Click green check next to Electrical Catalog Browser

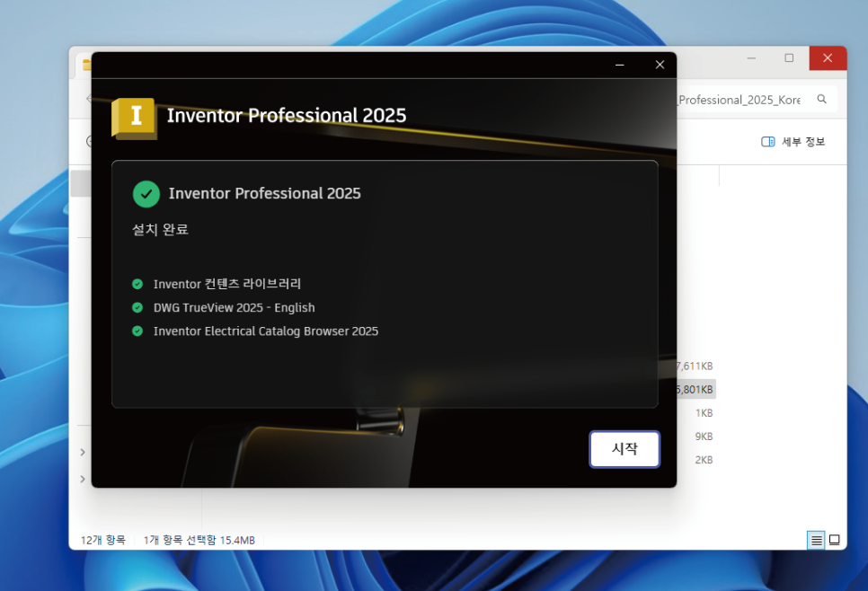[x=137, y=331]
